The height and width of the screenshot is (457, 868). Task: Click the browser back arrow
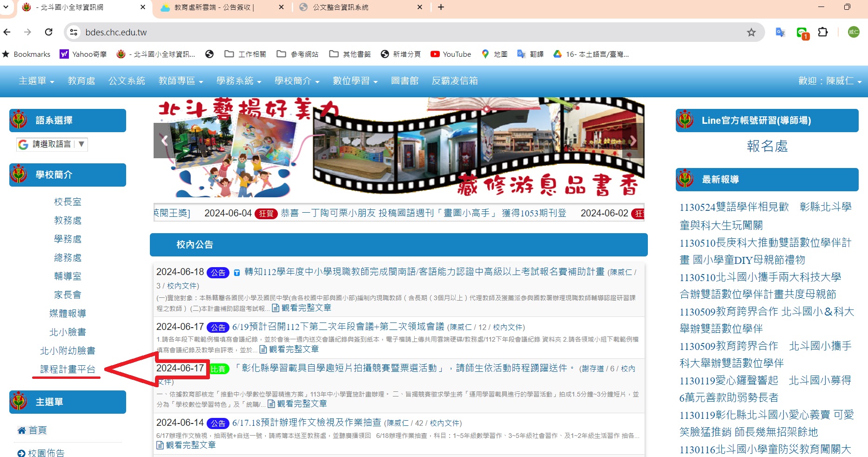(x=7, y=32)
